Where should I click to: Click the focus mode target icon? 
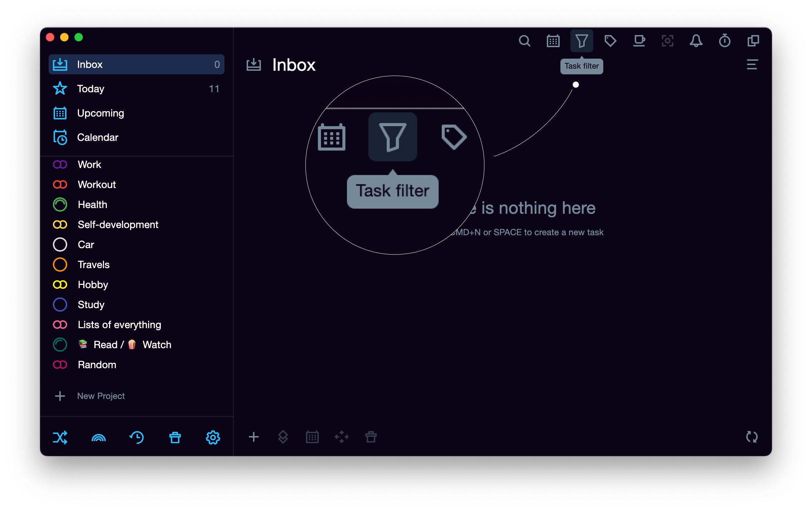click(667, 41)
